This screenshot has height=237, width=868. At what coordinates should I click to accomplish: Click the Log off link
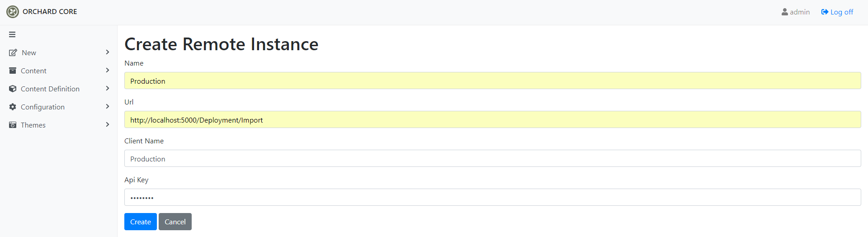click(x=837, y=12)
